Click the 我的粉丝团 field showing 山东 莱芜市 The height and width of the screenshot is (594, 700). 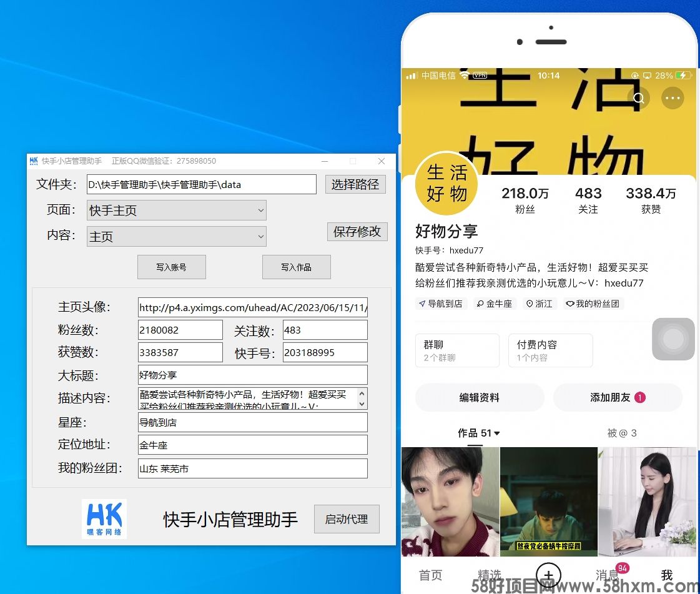coord(253,468)
